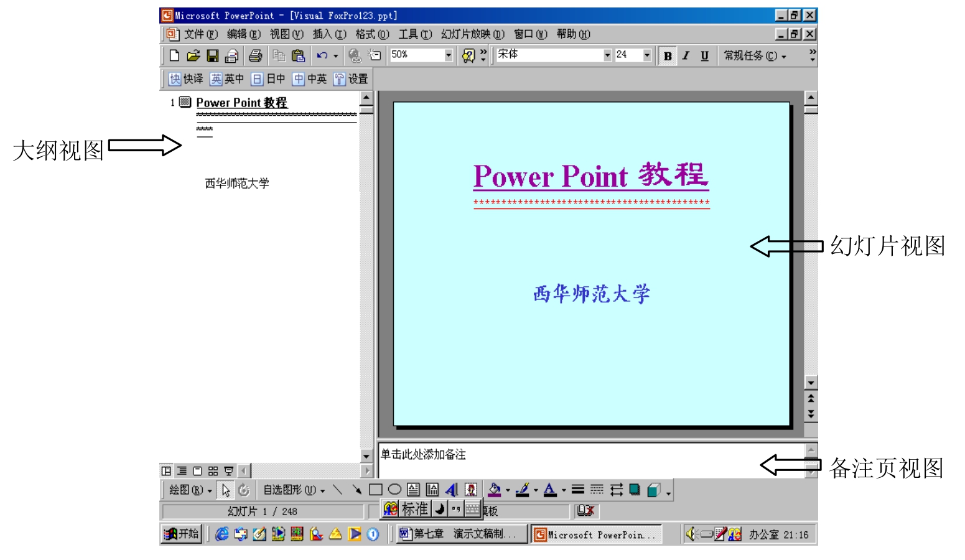This screenshot has width=965, height=560.
Task: Open the 格式 Format menu
Action: tap(373, 34)
